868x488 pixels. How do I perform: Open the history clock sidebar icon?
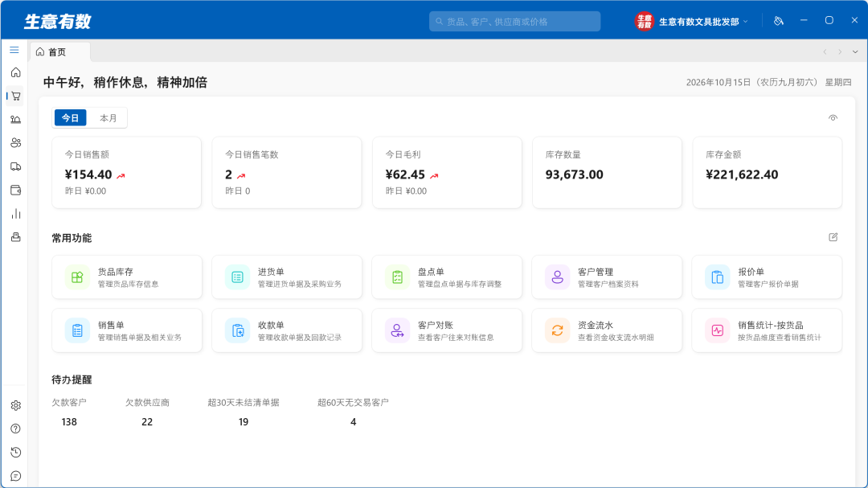pyautogui.click(x=15, y=453)
